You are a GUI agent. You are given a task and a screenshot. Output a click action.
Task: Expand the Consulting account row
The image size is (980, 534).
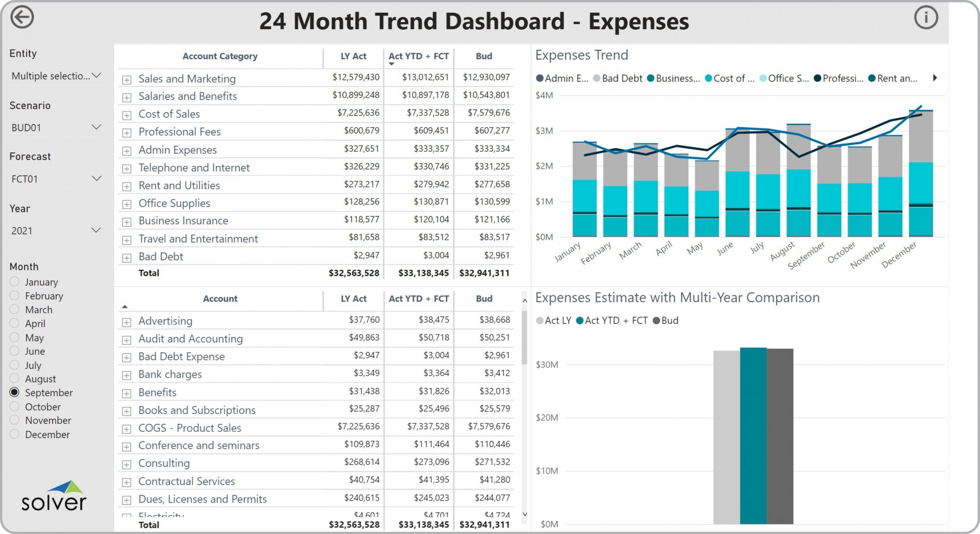127,464
